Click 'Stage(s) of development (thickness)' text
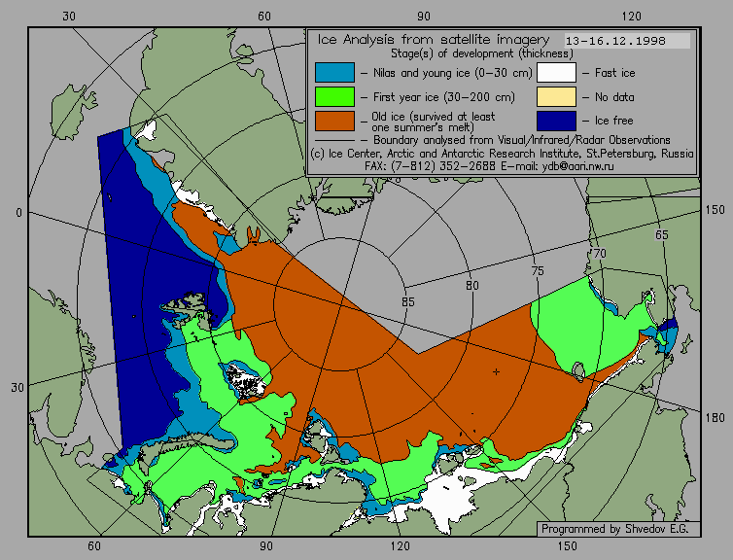This screenshot has height=560, width=733. 482,53
